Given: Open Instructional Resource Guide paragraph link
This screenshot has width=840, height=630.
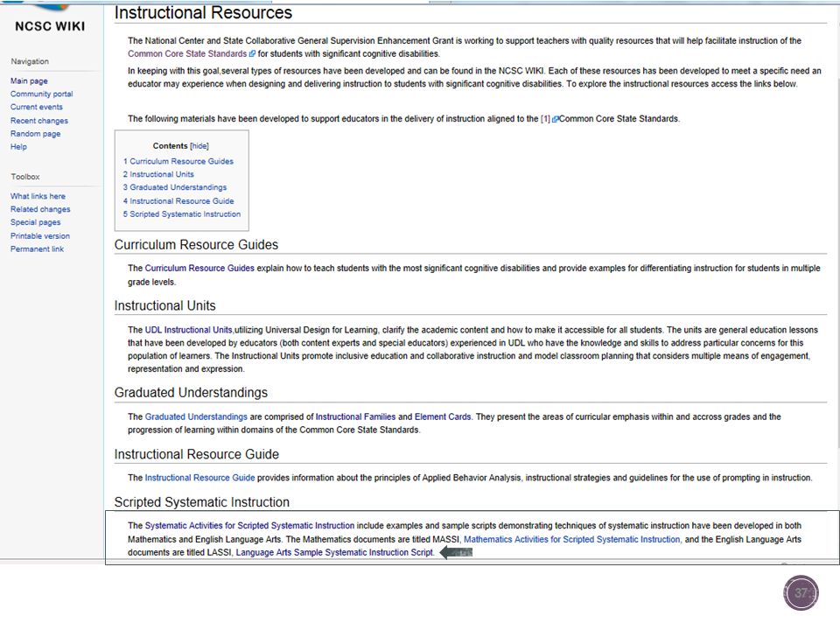Looking at the screenshot, I should click(x=199, y=478).
